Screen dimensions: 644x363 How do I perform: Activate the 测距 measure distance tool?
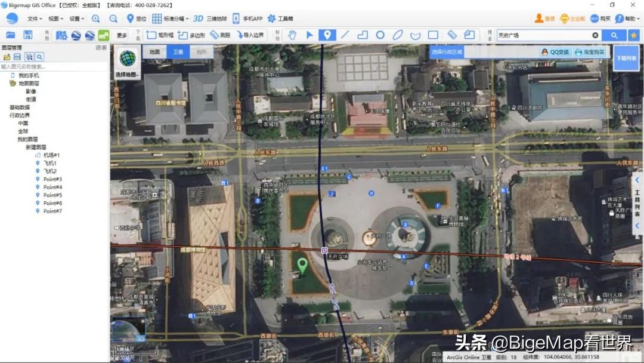pos(220,35)
